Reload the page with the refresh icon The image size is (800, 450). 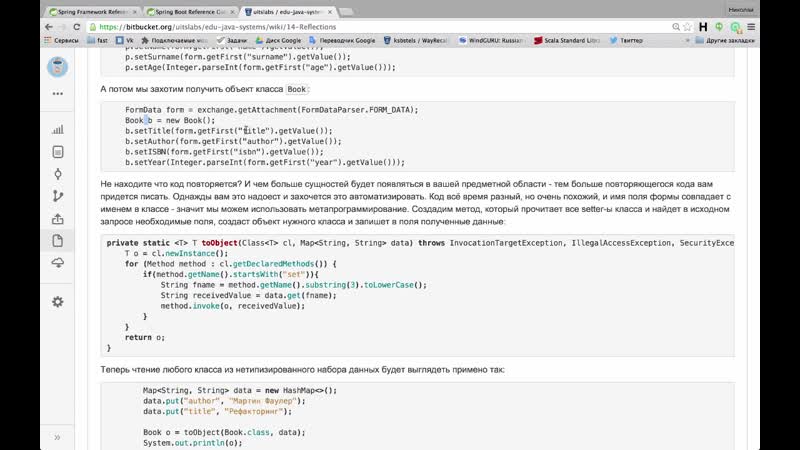coord(77,27)
